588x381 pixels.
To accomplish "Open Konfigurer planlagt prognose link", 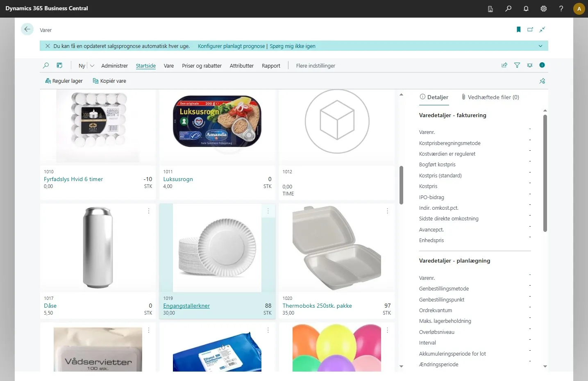I will (x=231, y=46).
